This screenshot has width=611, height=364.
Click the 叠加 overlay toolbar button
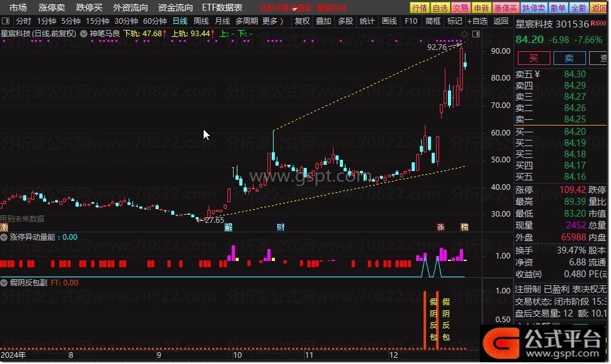(x=324, y=21)
